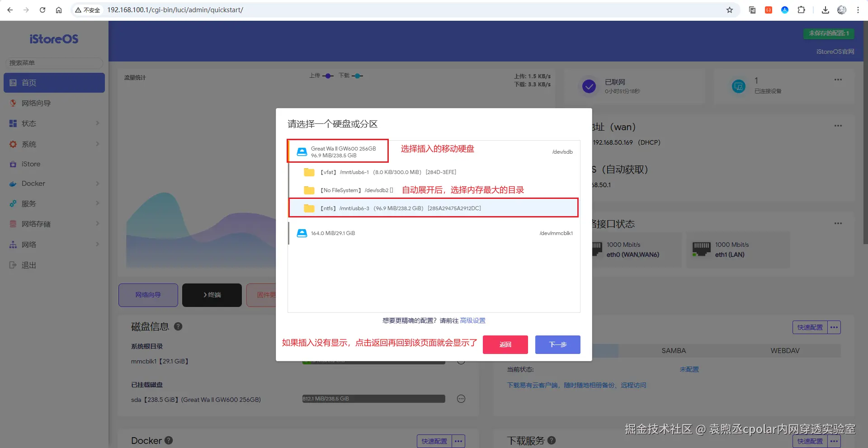Image resolution: width=868 pixels, height=448 pixels.
Task: Select the ntfs /mnt/usb6-3 partition
Action: [434, 208]
